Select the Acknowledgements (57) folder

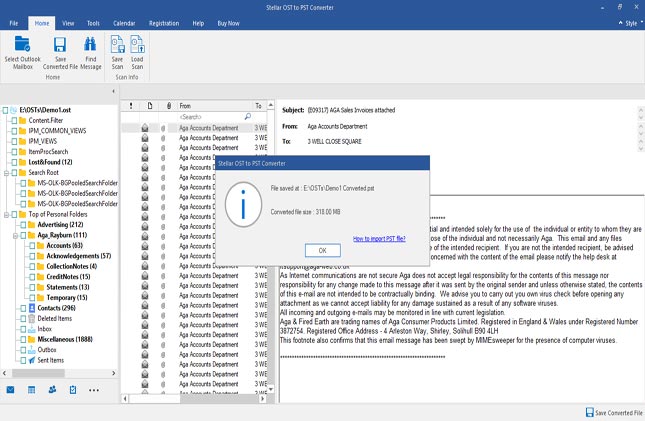(x=79, y=256)
